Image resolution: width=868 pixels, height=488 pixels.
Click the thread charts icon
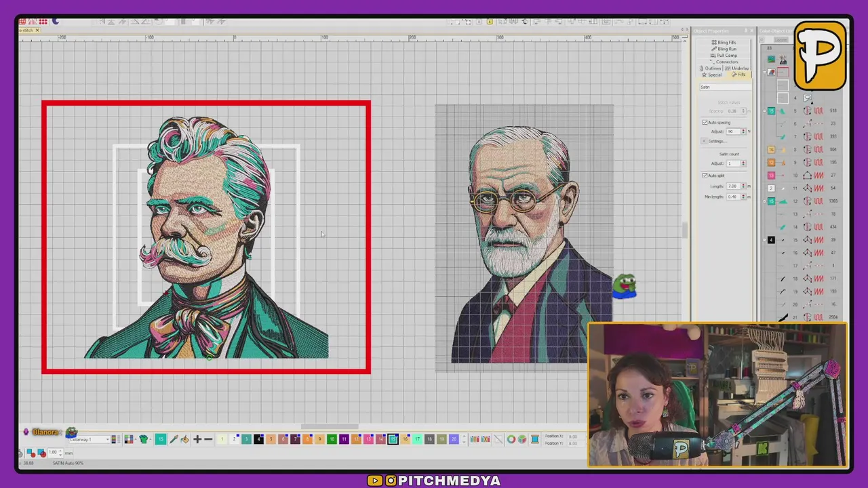pyautogui.click(x=475, y=439)
